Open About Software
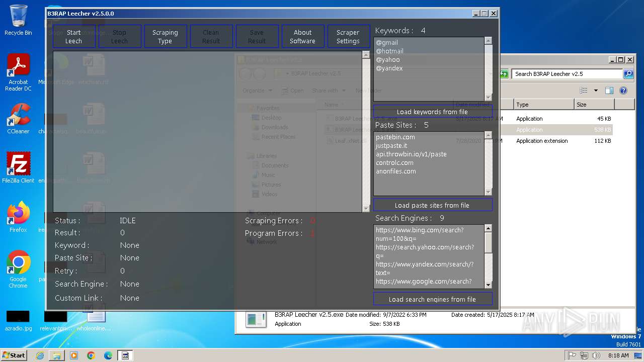 point(302,37)
